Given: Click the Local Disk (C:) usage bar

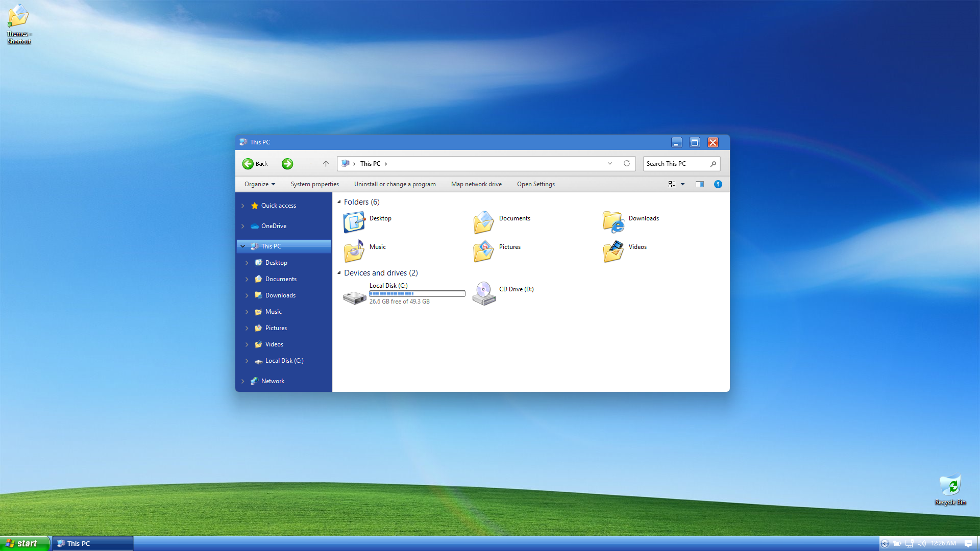Looking at the screenshot, I should (417, 294).
